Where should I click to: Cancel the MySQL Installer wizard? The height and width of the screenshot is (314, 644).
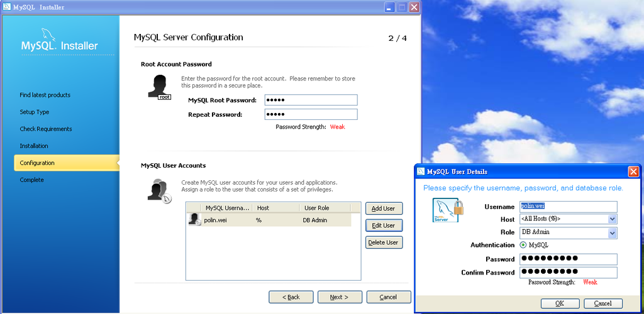pos(389,297)
